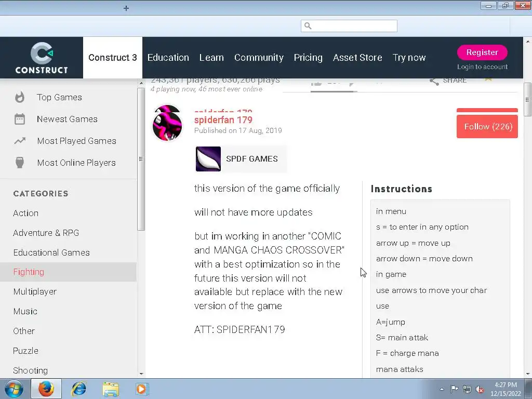Click the muted volume tray icon
The height and width of the screenshot is (399, 532).
(480, 390)
